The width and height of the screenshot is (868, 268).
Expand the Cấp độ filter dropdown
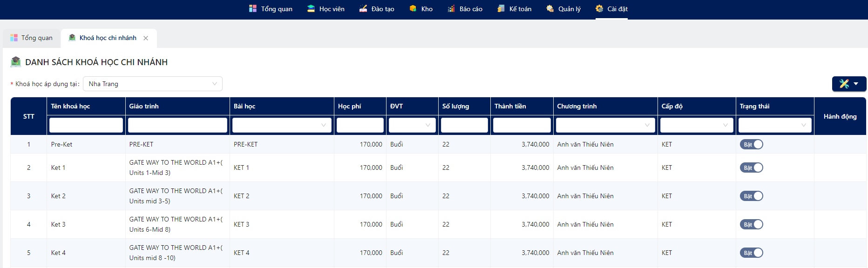pyautogui.click(x=697, y=125)
